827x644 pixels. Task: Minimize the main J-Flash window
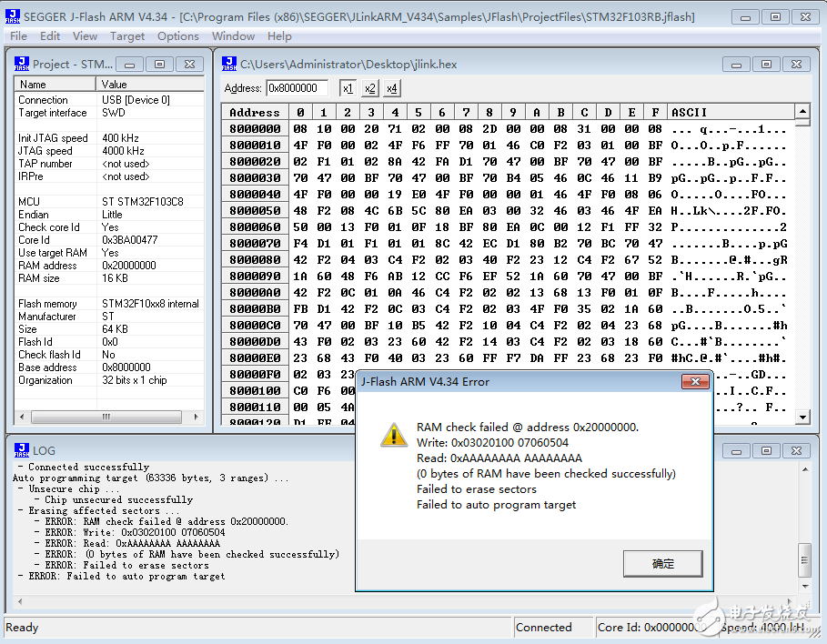click(x=745, y=17)
